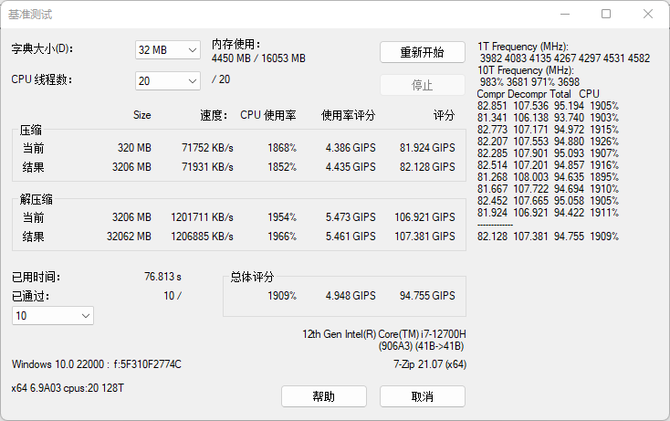
Task: Maximize the benchmark window
Action: (x=606, y=14)
